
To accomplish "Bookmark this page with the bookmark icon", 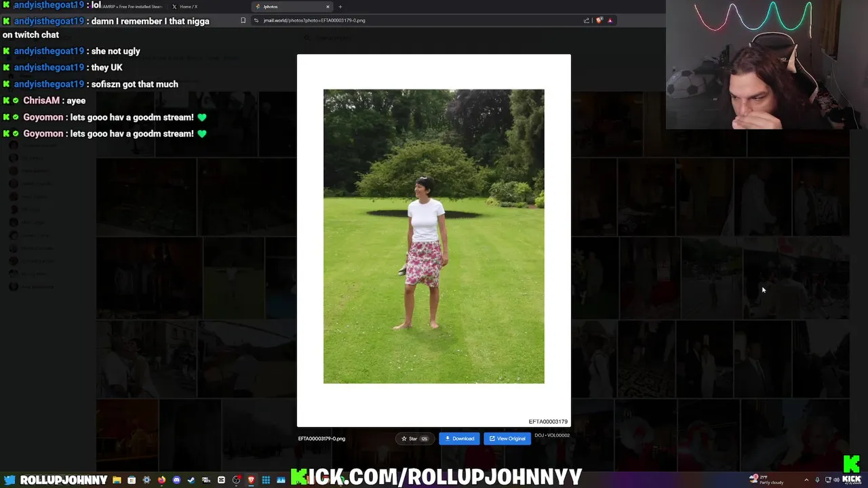I will point(243,20).
